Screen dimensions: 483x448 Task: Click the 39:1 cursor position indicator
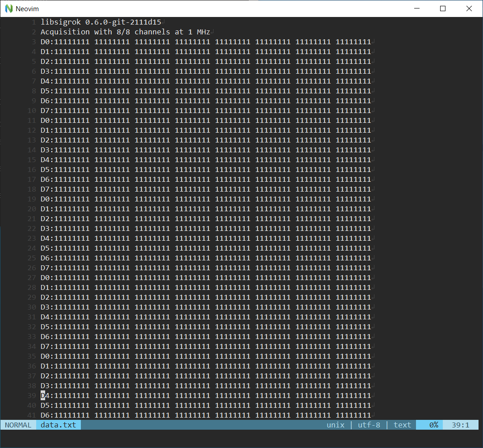(x=461, y=425)
